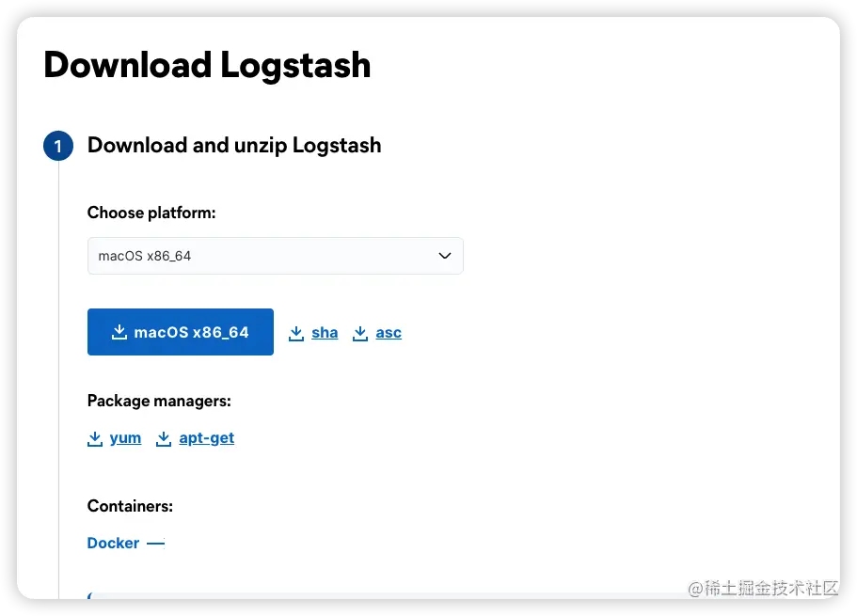Download the asc signature file
Screen dimensions: 857x616
[x=388, y=332]
